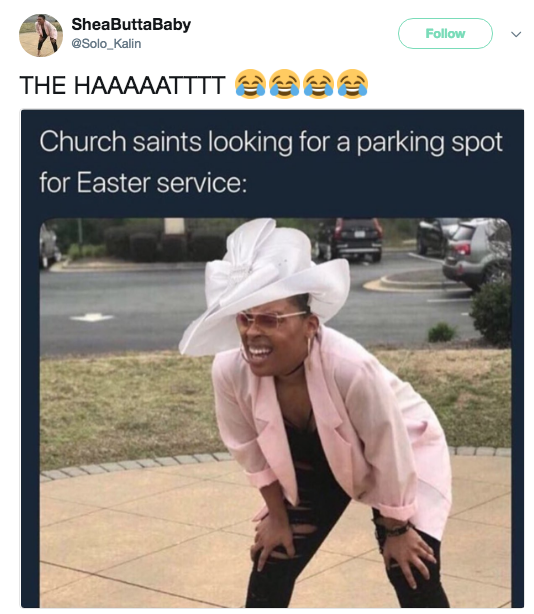The image size is (534, 614).
Task: Expand the tweet options chevron menu
Action: (516, 34)
